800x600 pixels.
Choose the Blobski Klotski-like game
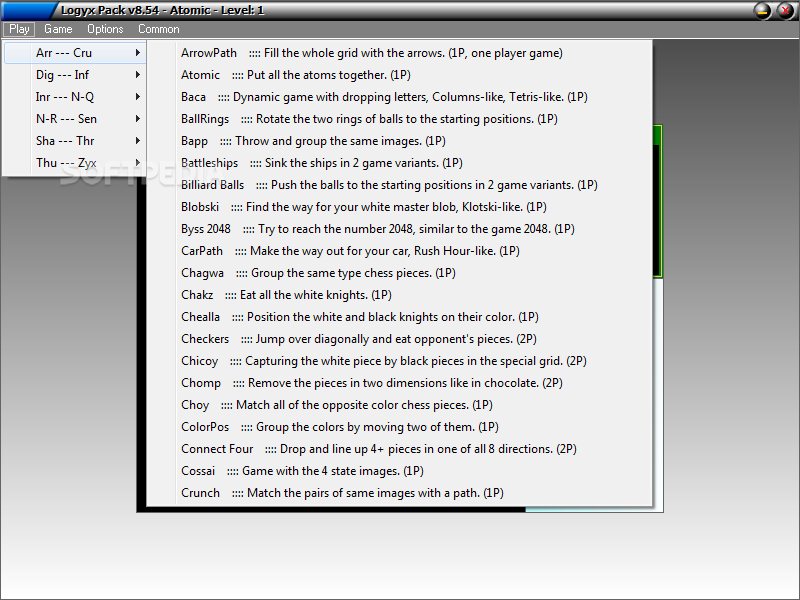399,207
